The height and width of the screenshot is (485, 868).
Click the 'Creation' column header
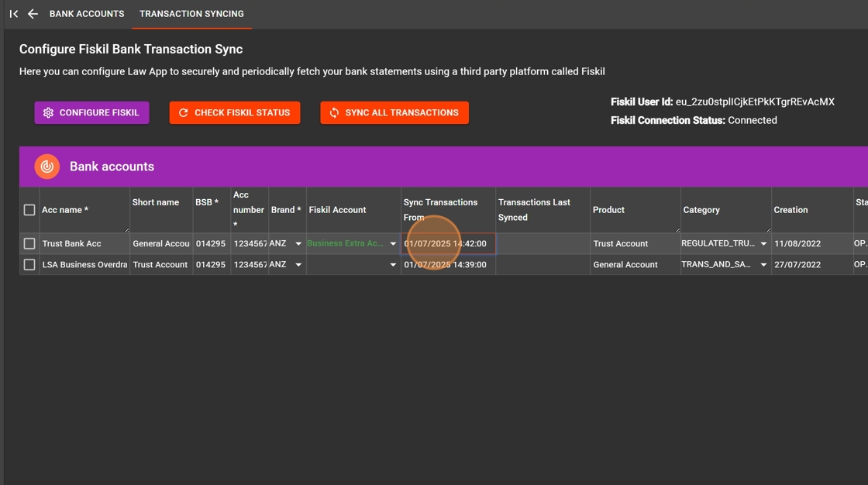(x=812, y=210)
